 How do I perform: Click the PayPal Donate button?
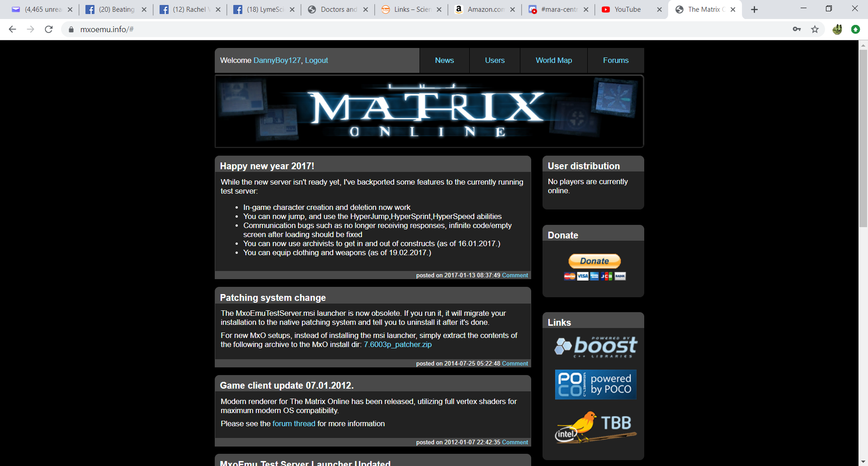(594, 261)
